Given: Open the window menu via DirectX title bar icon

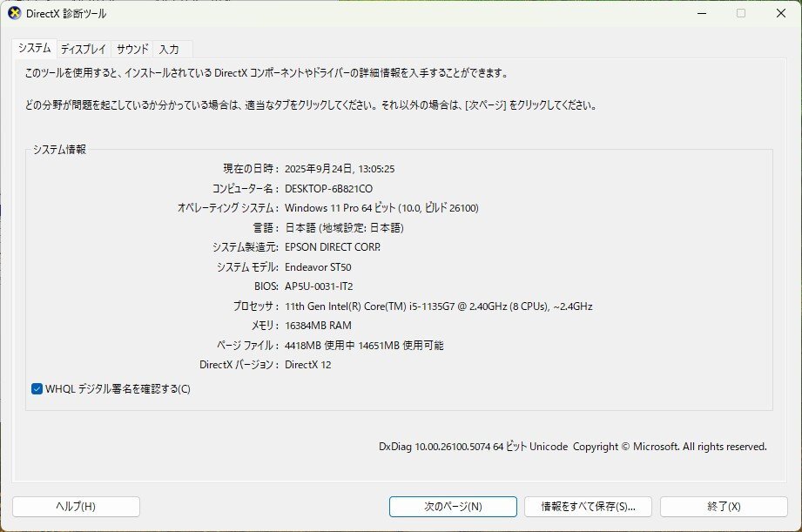Looking at the screenshot, I should (13, 13).
